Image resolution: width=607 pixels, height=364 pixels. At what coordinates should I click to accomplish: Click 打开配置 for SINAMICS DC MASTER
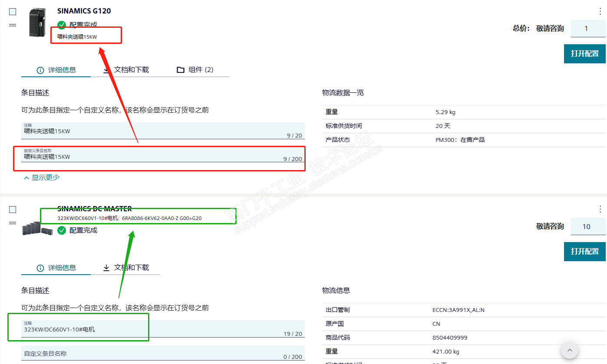coord(584,252)
